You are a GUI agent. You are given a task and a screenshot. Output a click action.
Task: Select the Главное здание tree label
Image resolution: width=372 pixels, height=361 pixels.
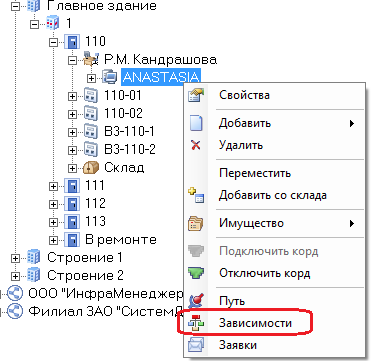point(102,6)
